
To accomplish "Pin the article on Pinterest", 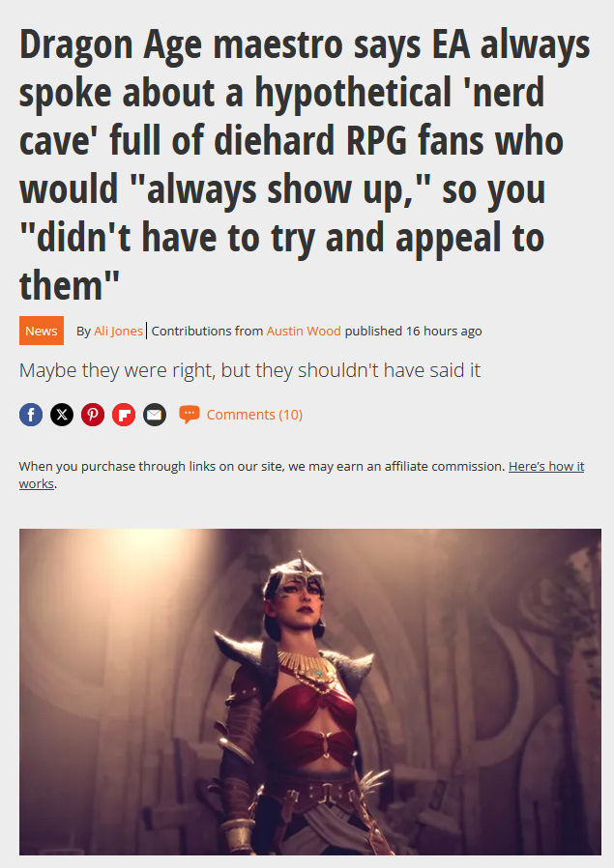I will (x=93, y=415).
